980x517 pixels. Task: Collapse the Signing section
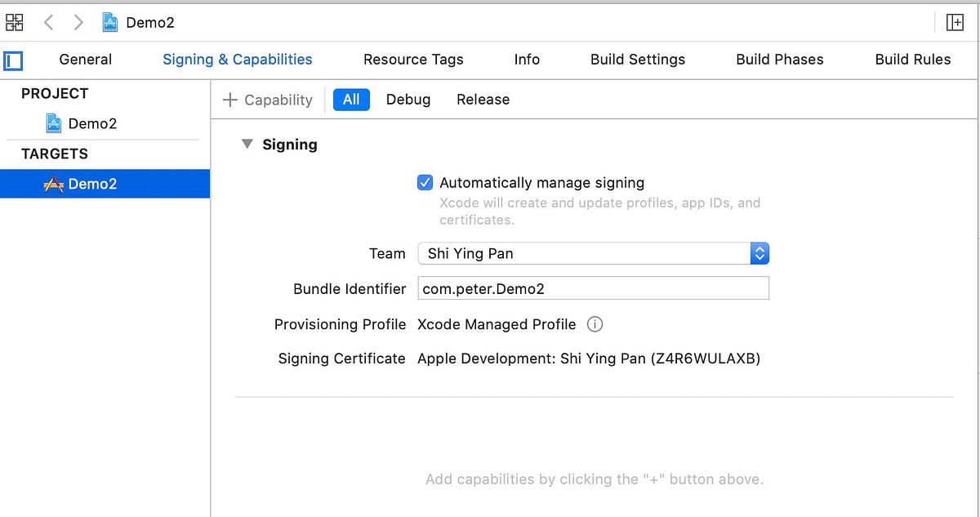pos(247,144)
